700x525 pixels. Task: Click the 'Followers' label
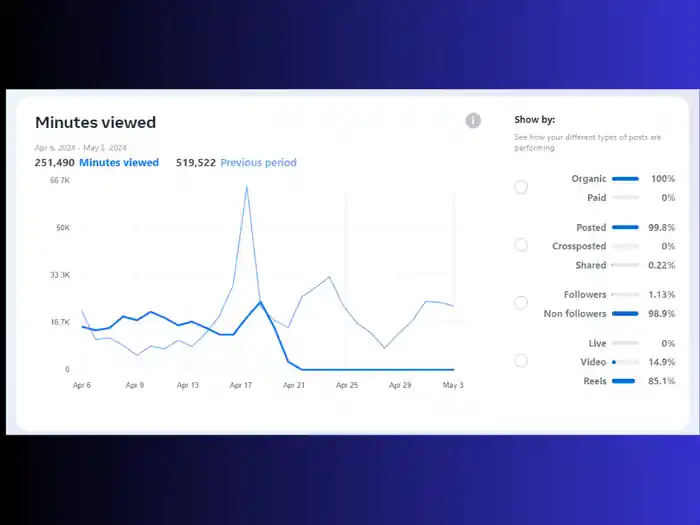tap(585, 295)
